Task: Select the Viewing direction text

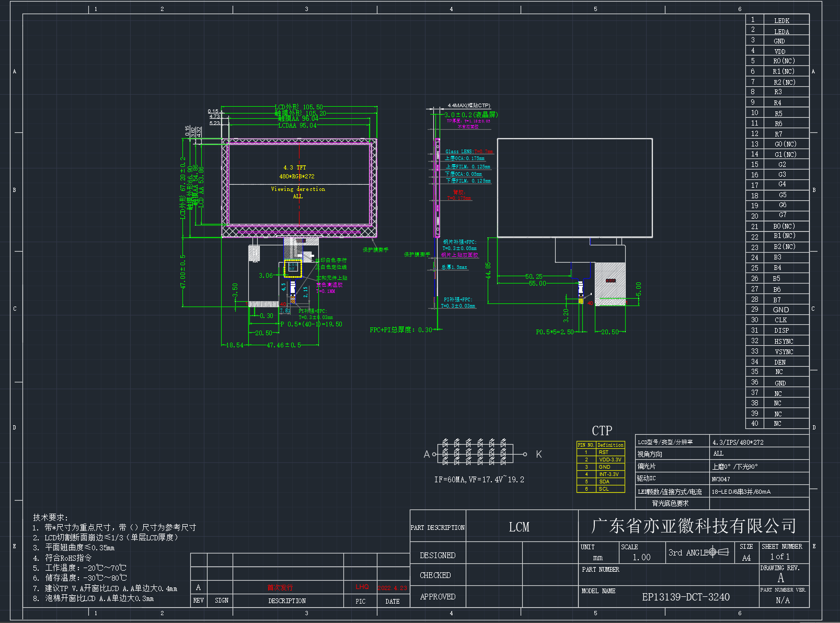Action: coord(298,189)
